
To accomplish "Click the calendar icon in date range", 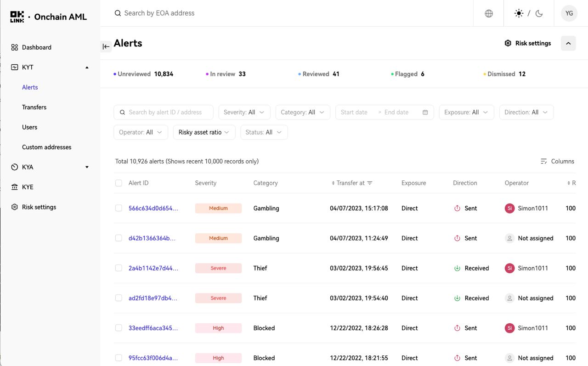I will pyautogui.click(x=425, y=113).
